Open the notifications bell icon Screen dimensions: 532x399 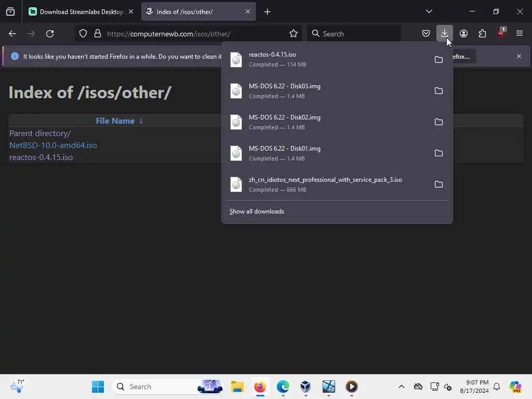click(x=497, y=387)
